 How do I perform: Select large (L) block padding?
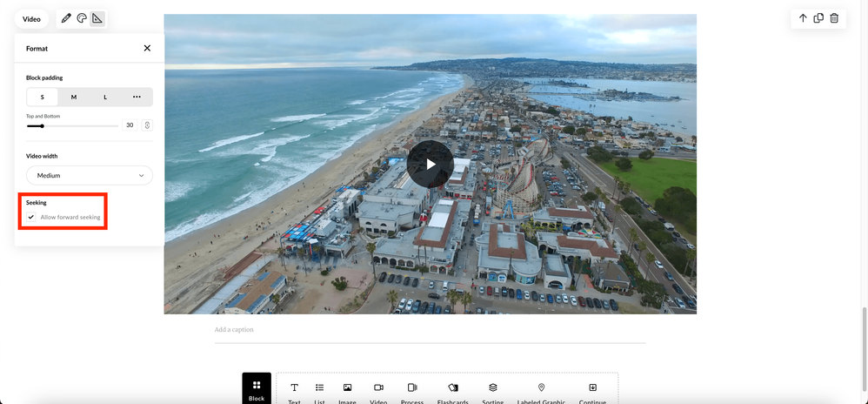click(105, 97)
